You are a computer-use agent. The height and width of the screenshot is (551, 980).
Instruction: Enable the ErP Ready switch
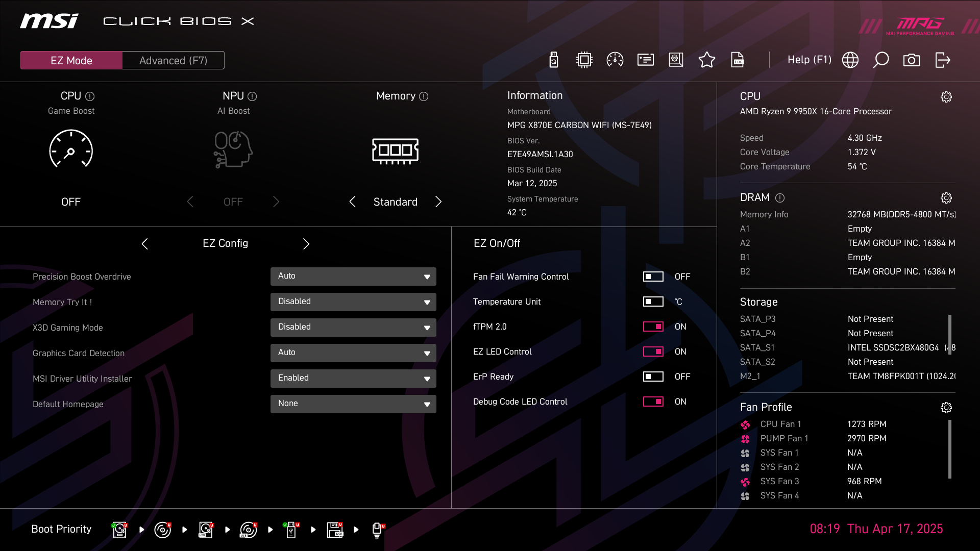pos(653,377)
